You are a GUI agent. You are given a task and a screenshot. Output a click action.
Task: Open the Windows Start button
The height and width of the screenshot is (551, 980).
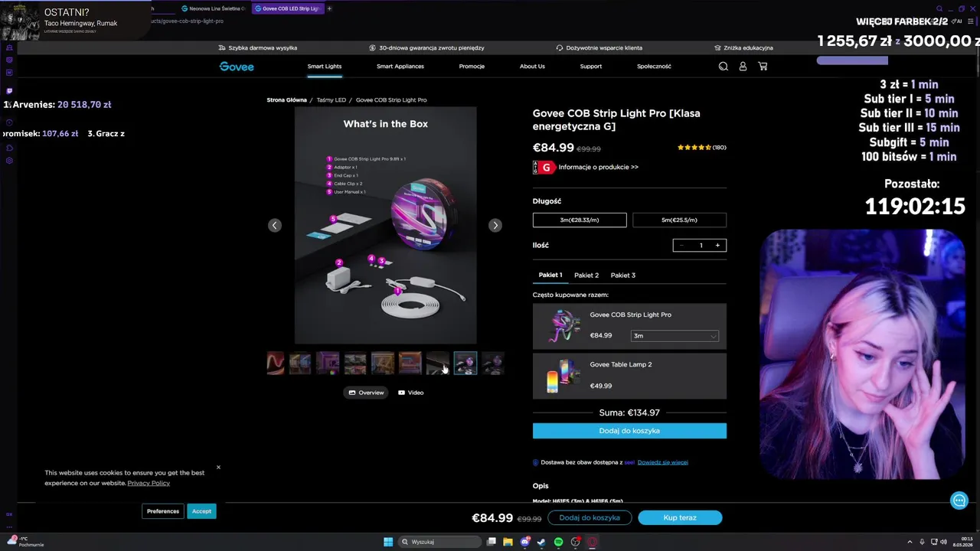coord(388,542)
